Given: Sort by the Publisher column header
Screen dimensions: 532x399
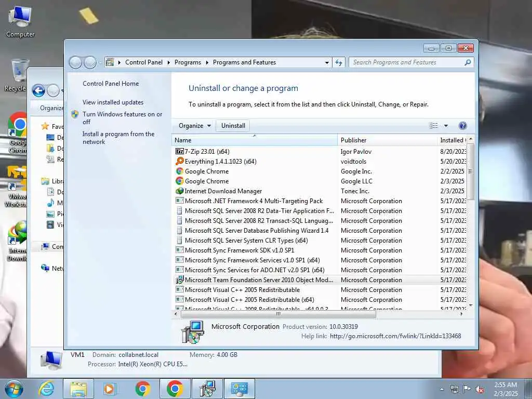Looking at the screenshot, I should point(387,140).
